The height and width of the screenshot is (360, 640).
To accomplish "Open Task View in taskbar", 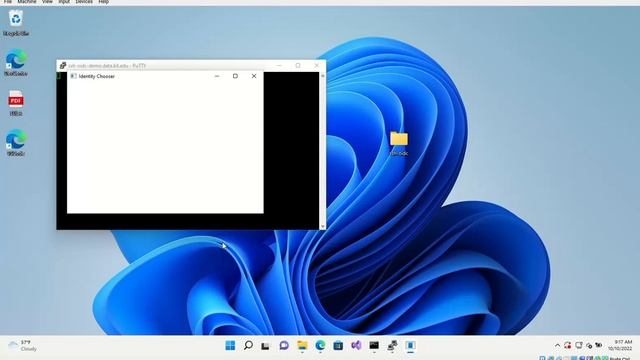I will (266, 346).
